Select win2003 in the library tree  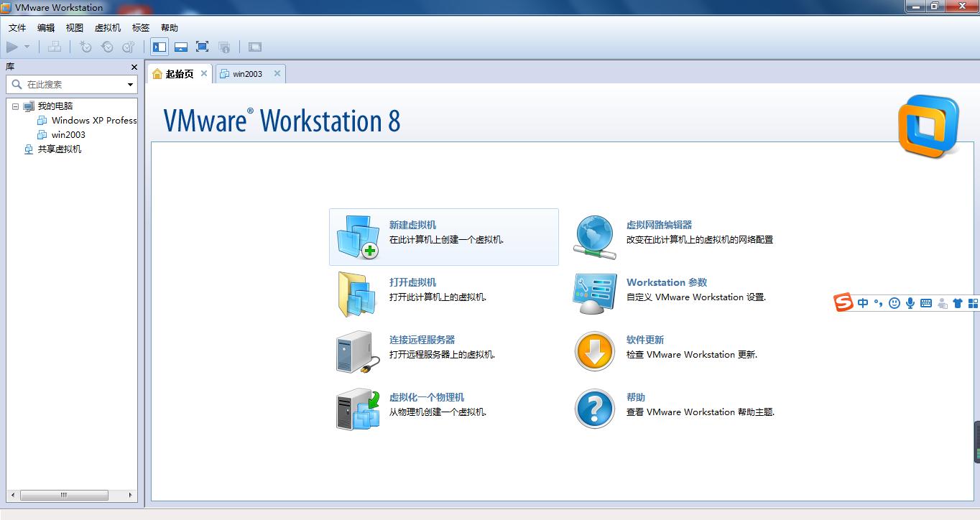point(70,134)
